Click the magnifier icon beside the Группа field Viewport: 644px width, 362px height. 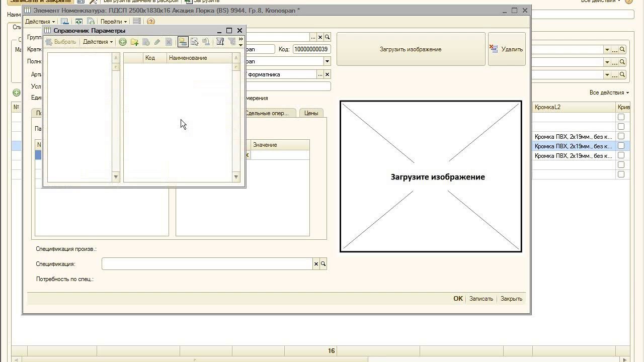click(328, 37)
